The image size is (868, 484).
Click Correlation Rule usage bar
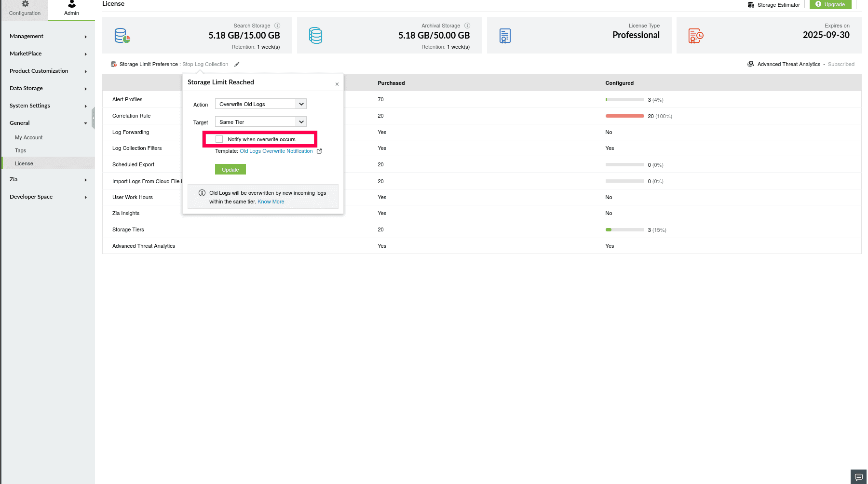624,116
